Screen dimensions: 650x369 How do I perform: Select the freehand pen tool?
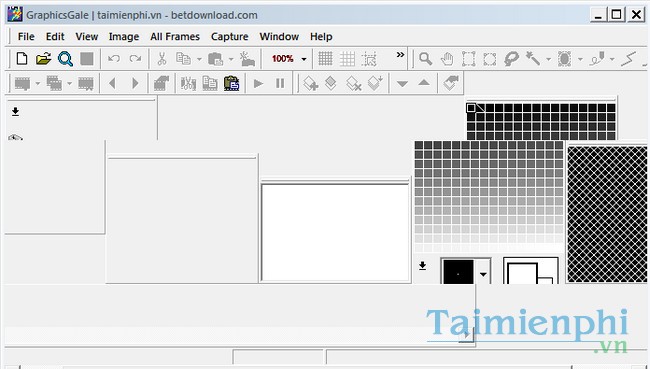point(597,59)
